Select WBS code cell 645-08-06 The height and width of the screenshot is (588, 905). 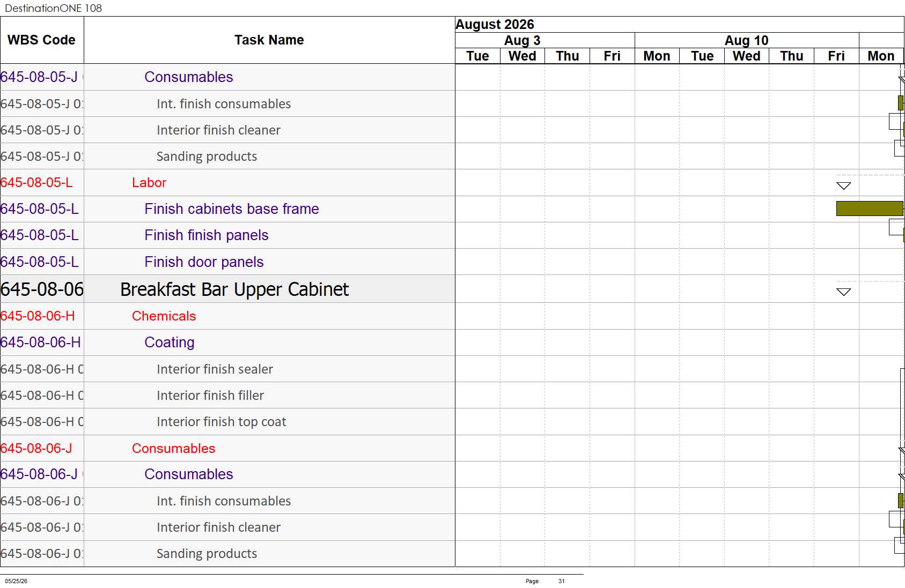pyautogui.click(x=42, y=289)
